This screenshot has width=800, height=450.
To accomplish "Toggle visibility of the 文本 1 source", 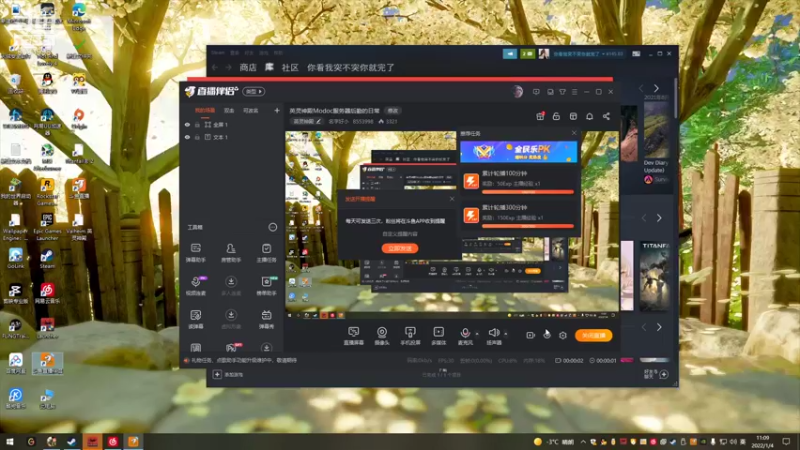I will coord(187,137).
